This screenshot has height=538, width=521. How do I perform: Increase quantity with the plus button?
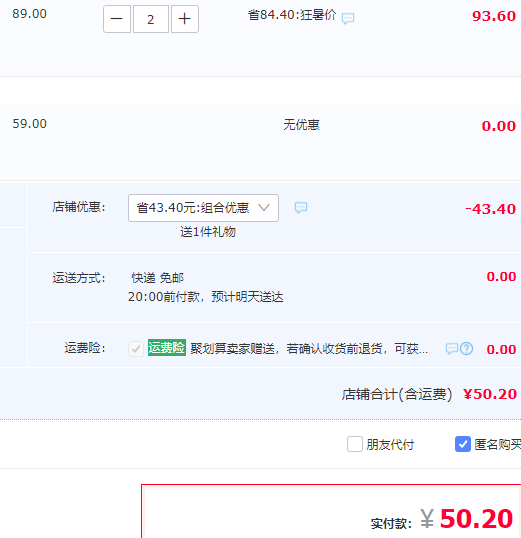(185, 19)
